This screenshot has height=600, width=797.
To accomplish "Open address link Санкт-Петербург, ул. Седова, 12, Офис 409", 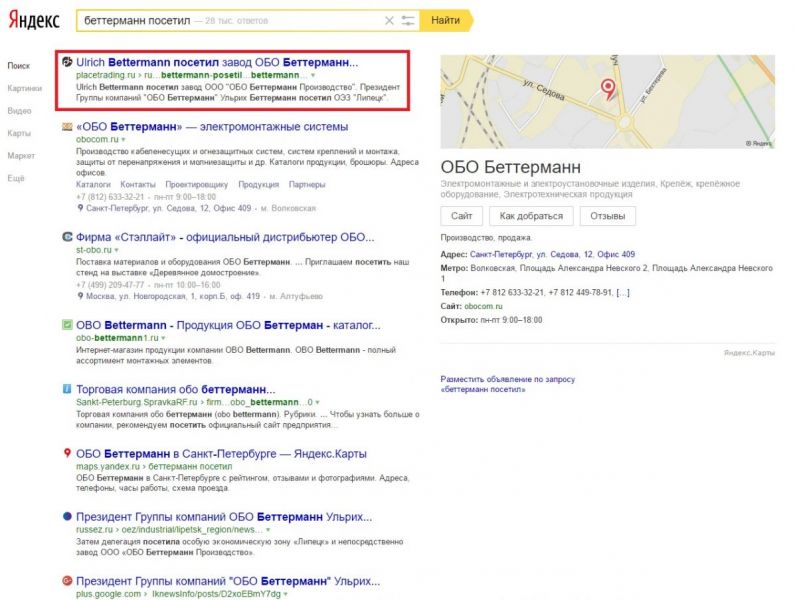I will pos(552,254).
